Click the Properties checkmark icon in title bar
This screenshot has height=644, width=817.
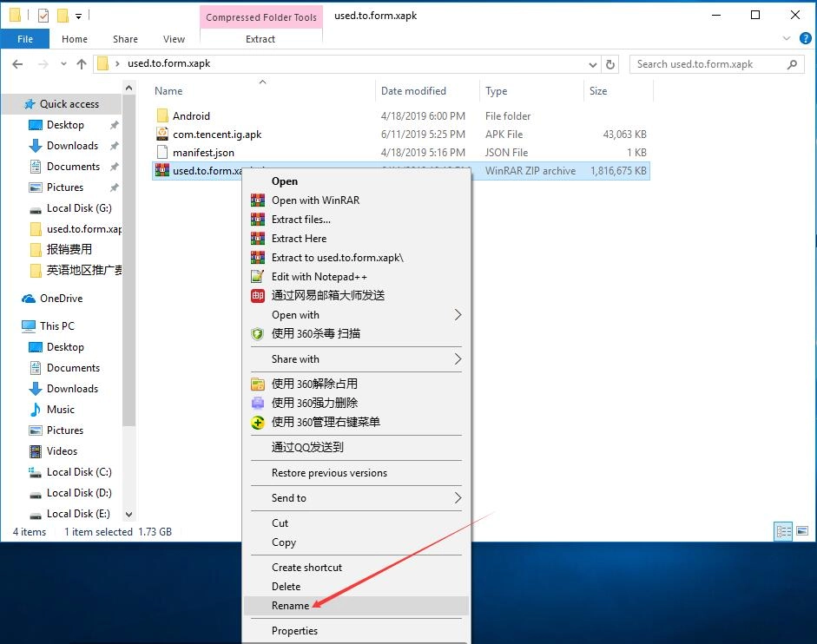tap(43, 16)
